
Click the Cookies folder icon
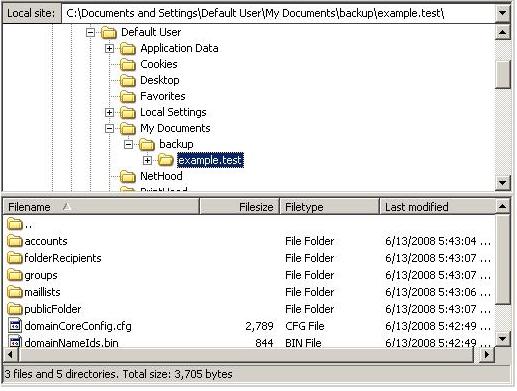point(128,65)
